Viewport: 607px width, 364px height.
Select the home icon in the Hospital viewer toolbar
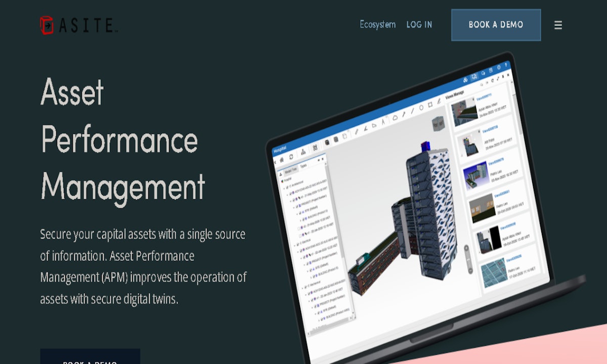[x=281, y=160]
